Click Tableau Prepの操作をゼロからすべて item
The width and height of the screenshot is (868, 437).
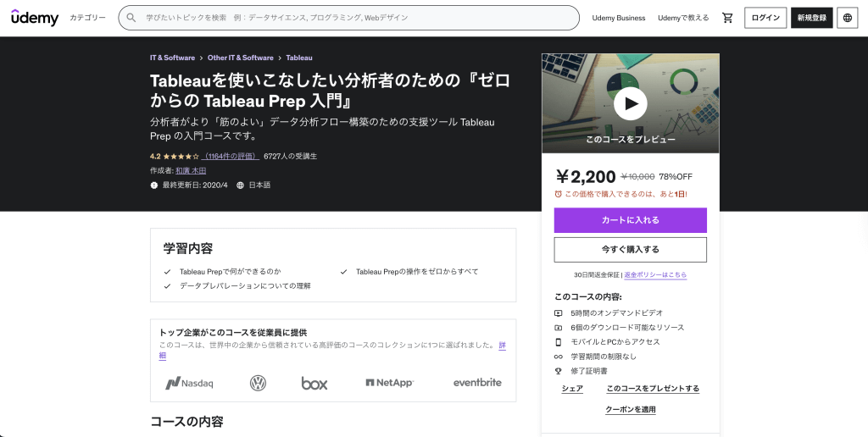point(417,272)
